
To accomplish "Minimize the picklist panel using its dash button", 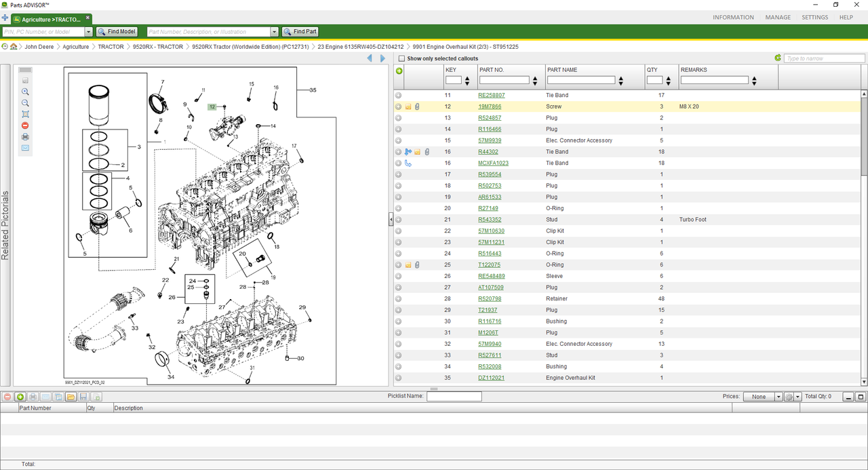I will [x=848, y=397].
